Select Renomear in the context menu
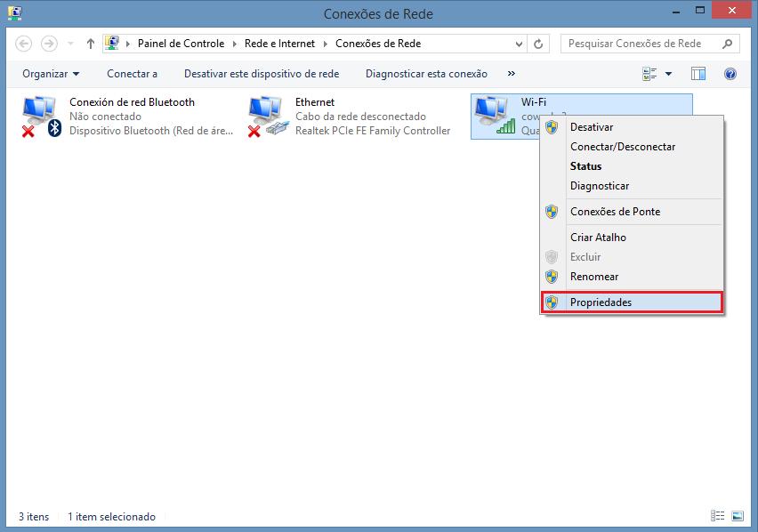Viewport: 758px width, 532px height. 593,277
